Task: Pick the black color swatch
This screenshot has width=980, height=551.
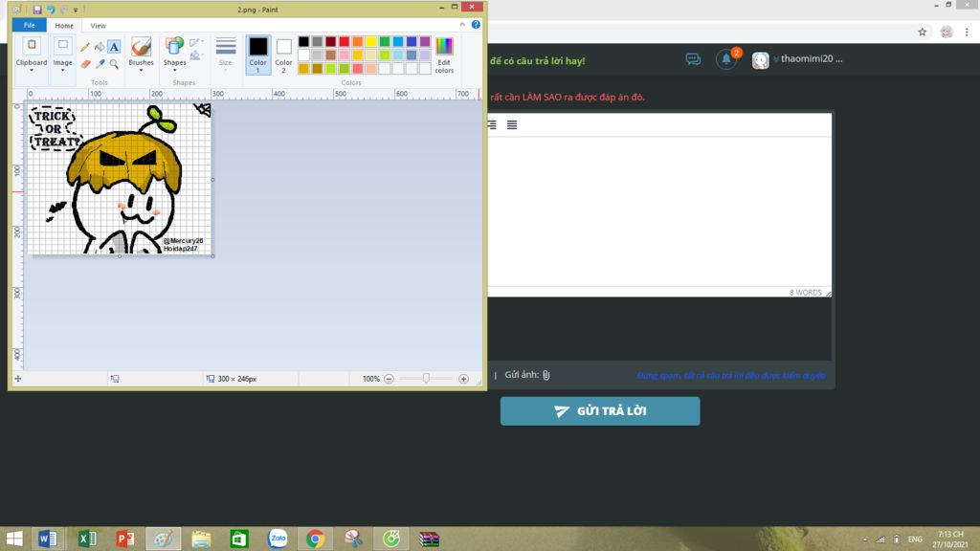Action: [x=303, y=42]
